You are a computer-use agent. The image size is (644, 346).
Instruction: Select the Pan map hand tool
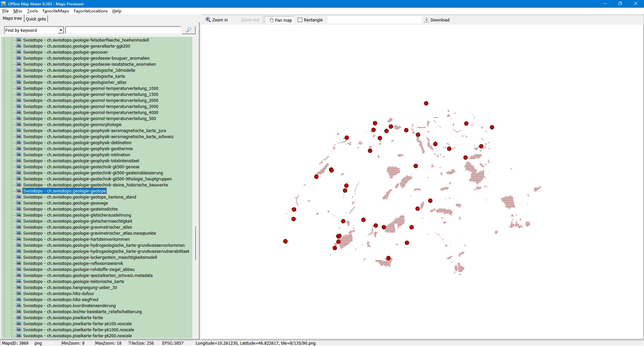click(x=280, y=20)
